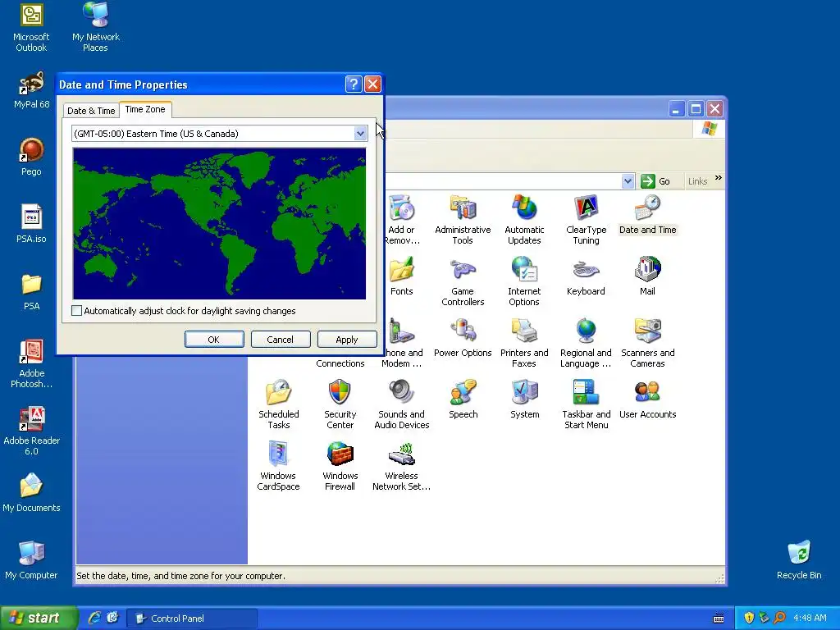Select My Documents desktop icon
Screen dimensions: 840x630
(x=31, y=493)
